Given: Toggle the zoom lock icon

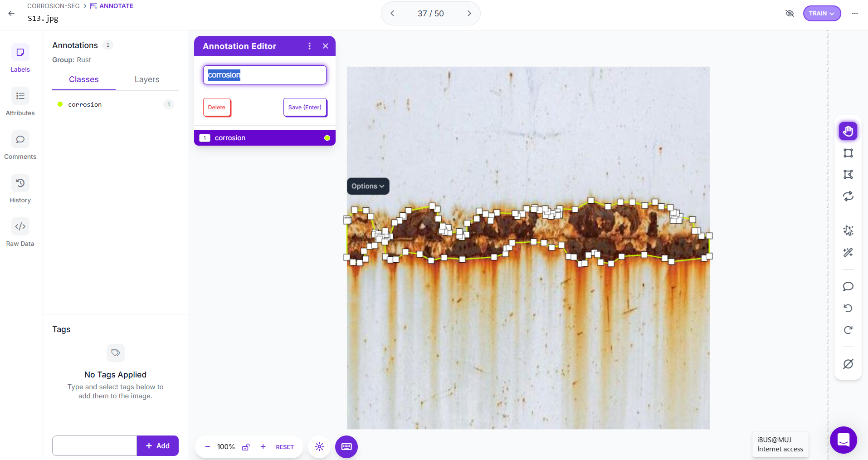Looking at the screenshot, I should (x=246, y=447).
